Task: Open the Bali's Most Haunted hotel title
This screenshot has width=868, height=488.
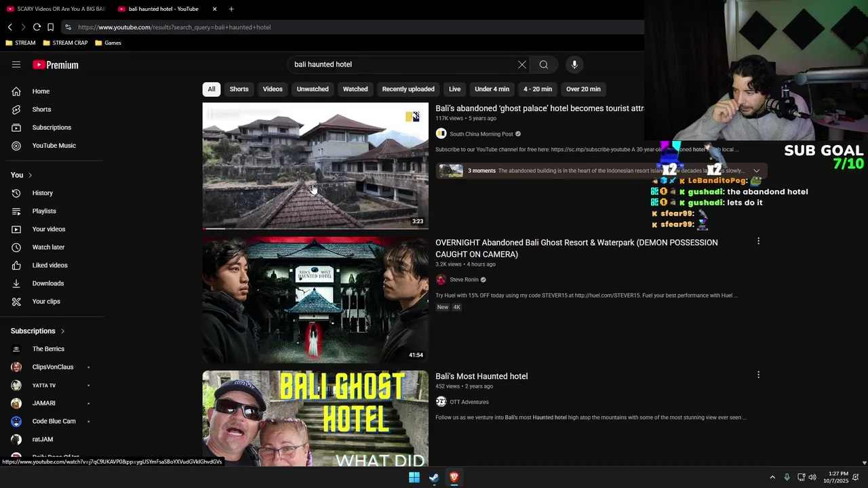Action: (481, 376)
